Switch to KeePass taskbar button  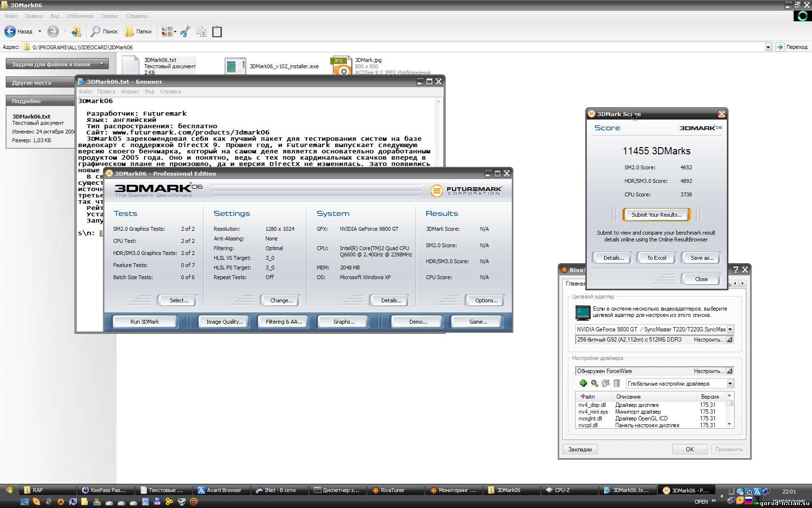(x=105, y=490)
